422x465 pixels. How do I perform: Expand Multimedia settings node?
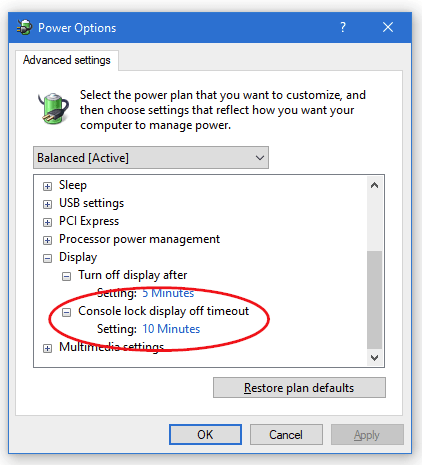(x=47, y=348)
